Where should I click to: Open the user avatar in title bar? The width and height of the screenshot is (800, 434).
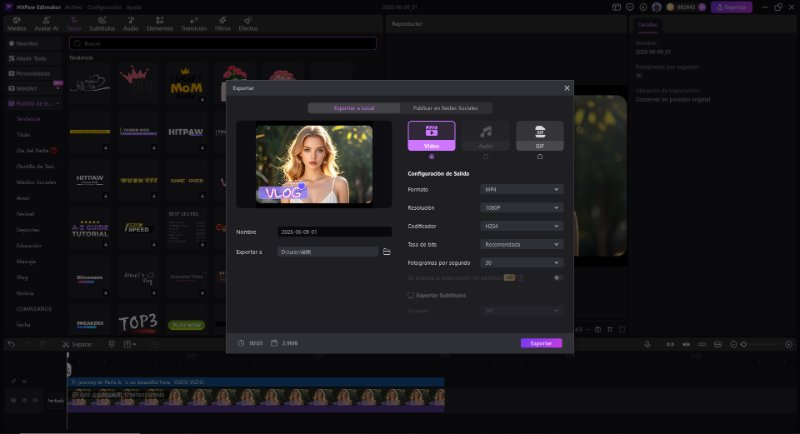(657, 7)
